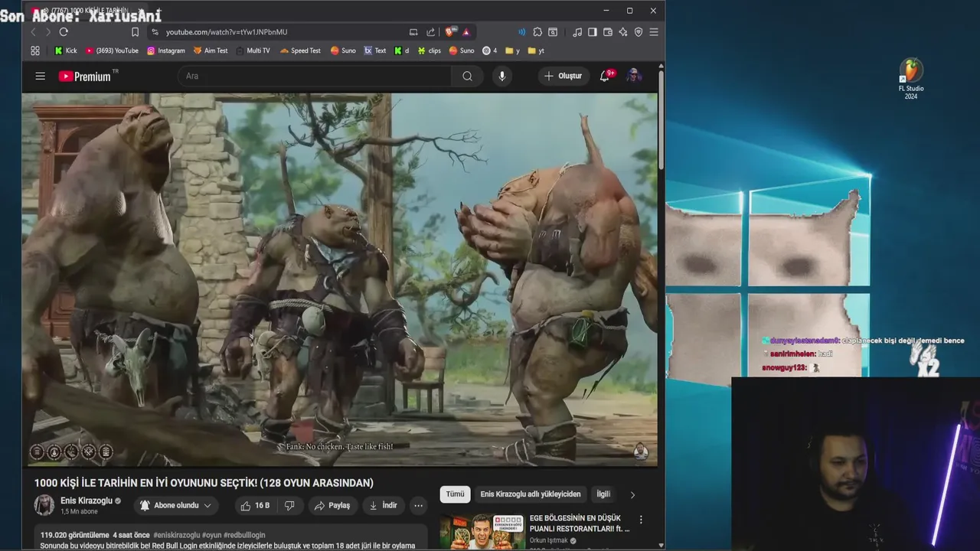Dislike the video

tap(289, 505)
